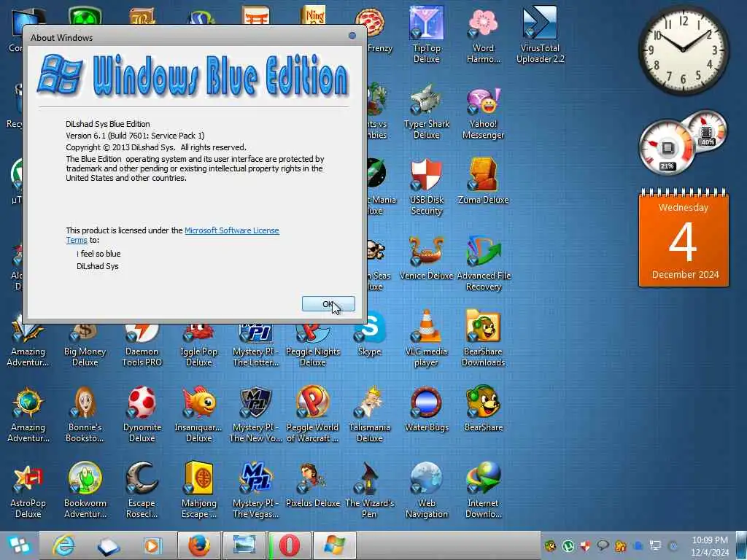The height and width of the screenshot is (560, 747).
Task: Select Advanced File Recovery icon
Action: [483, 262]
